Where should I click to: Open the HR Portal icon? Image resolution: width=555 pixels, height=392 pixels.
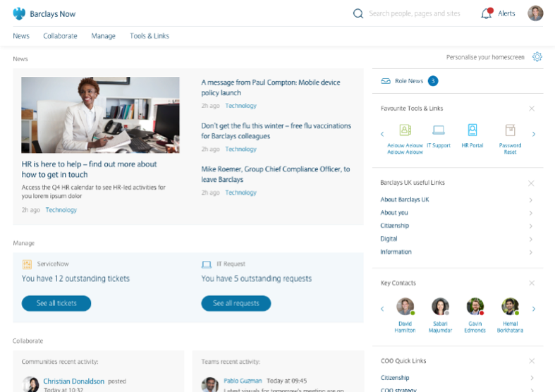pyautogui.click(x=472, y=130)
